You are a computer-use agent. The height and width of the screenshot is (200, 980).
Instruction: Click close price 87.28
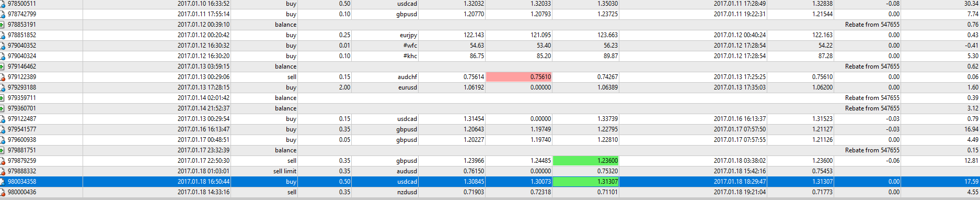(826, 56)
